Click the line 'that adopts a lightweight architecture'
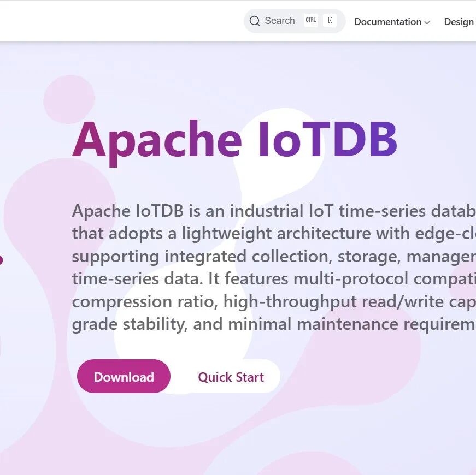 (x=221, y=233)
